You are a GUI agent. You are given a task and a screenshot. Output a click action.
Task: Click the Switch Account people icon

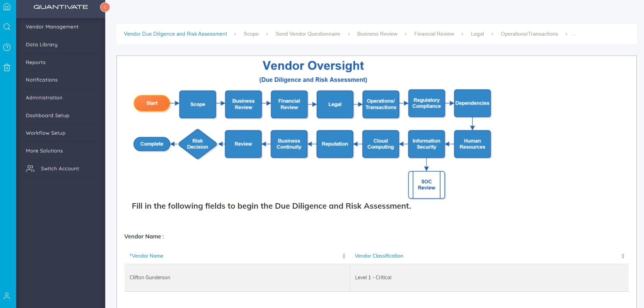(30, 169)
